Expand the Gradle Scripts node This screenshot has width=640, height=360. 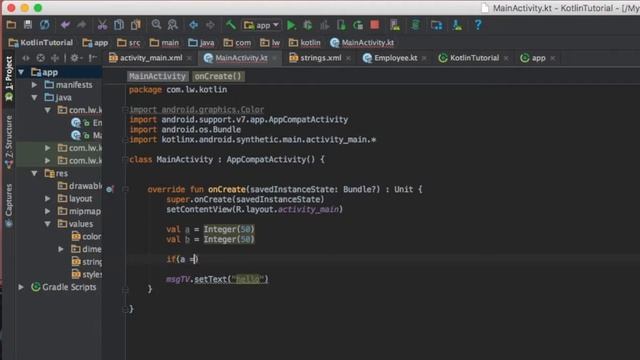click(21, 287)
